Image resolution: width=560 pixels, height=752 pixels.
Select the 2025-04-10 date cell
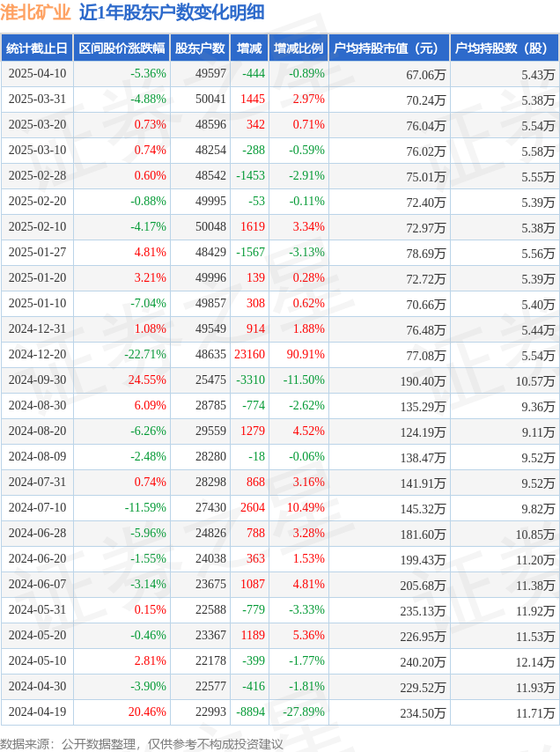coord(37,74)
